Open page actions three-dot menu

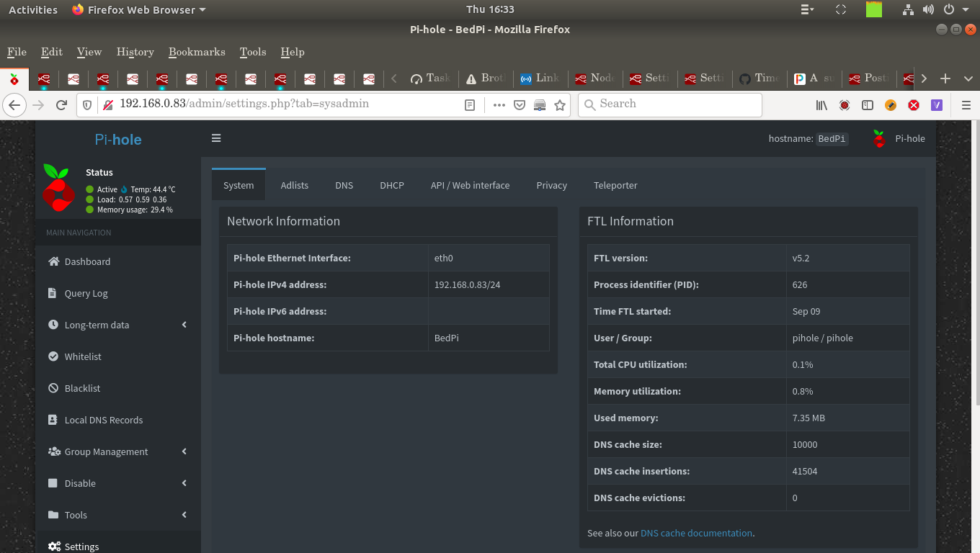(499, 105)
